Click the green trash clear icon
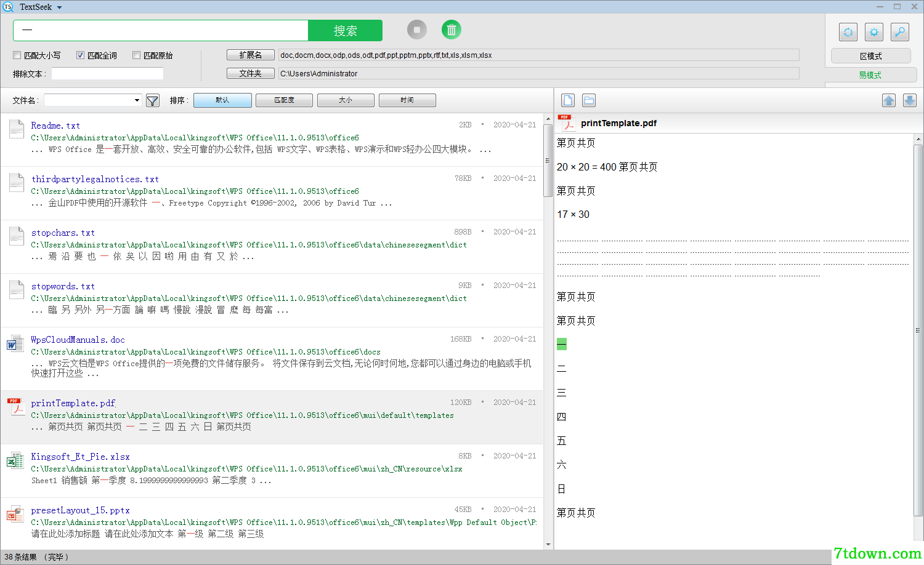 [x=452, y=30]
